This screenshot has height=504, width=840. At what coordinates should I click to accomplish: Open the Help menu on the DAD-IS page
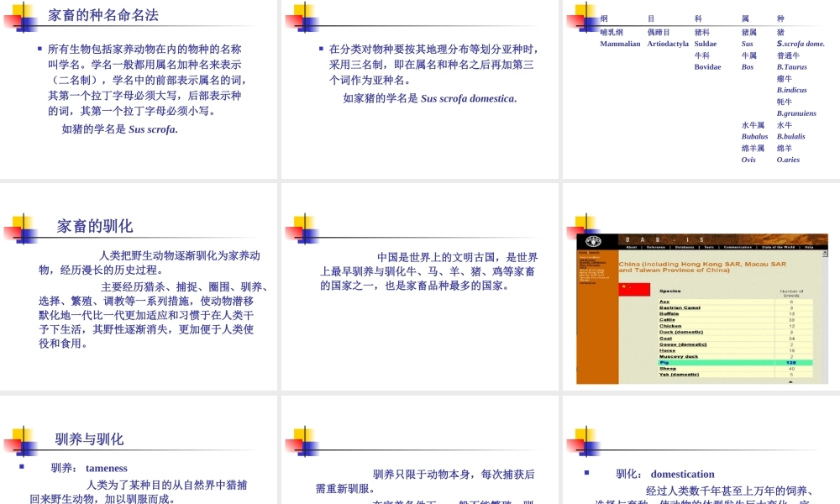811,248
